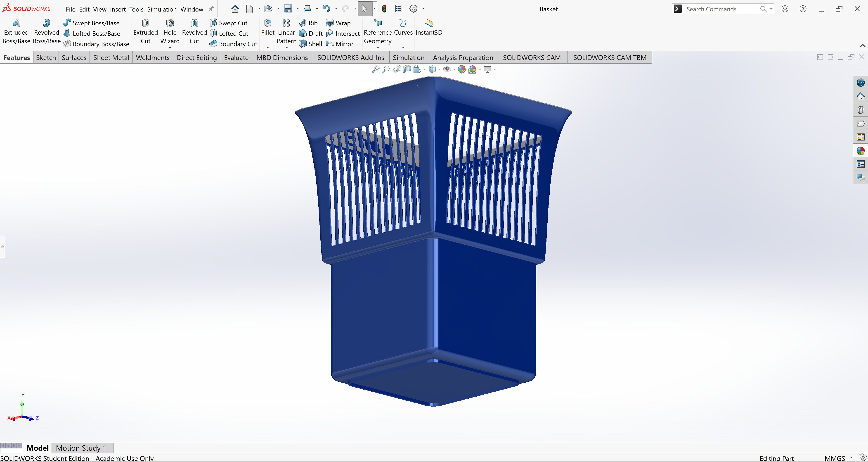
Task: Toggle the Select arrow tool
Action: (x=364, y=9)
